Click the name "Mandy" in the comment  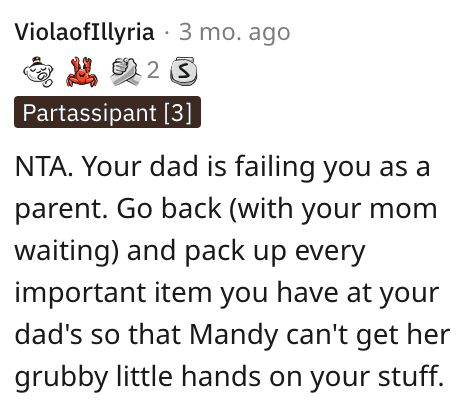tap(234, 335)
